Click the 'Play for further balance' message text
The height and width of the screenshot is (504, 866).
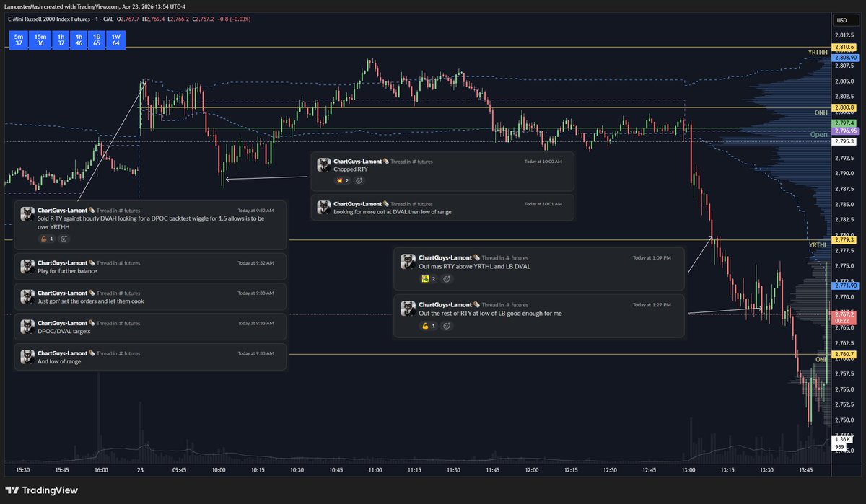point(67,270)
